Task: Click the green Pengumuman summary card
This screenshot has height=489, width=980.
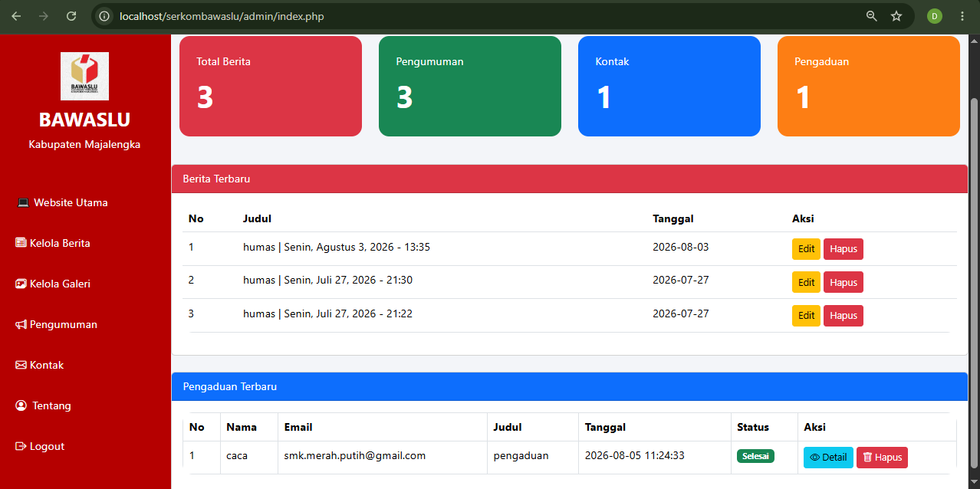Action: (x=470, y=86)
